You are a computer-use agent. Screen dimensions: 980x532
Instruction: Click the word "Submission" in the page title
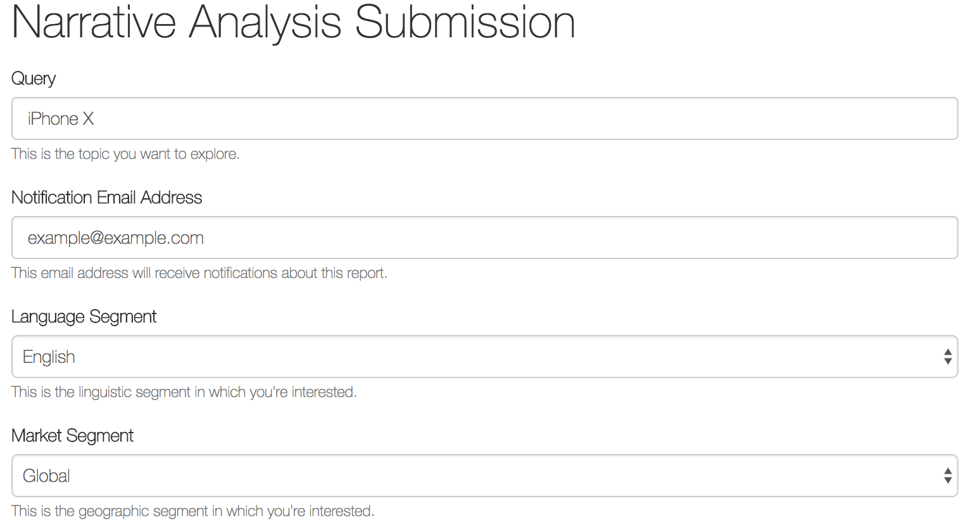coord(465,23)
